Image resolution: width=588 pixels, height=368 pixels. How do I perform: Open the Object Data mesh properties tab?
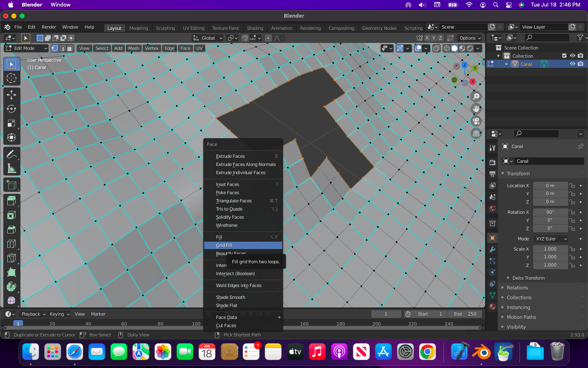coord(492,295)
